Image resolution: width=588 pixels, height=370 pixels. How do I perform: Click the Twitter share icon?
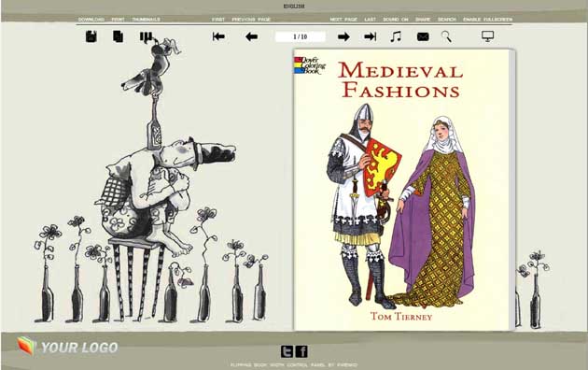point(287,351)
